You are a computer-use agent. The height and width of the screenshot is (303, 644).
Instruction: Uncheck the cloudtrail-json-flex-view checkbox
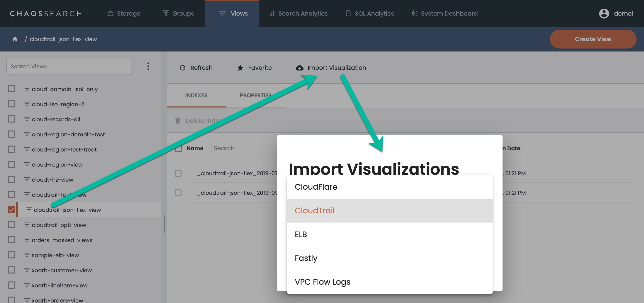(11, 210)
